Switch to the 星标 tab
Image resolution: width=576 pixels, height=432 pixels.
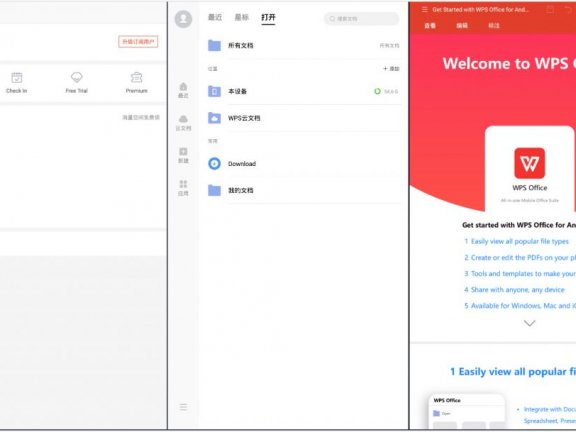(242, 17)
